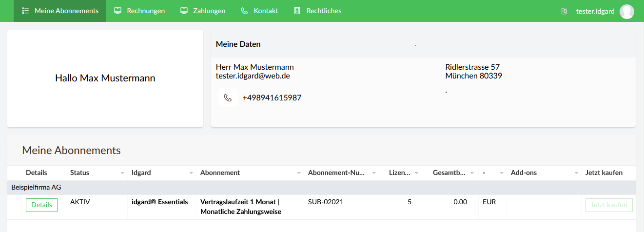Click the monitor icon next to Rechnungen
The width and height of the screenshot is (644, 232).
tap(117, 11)
